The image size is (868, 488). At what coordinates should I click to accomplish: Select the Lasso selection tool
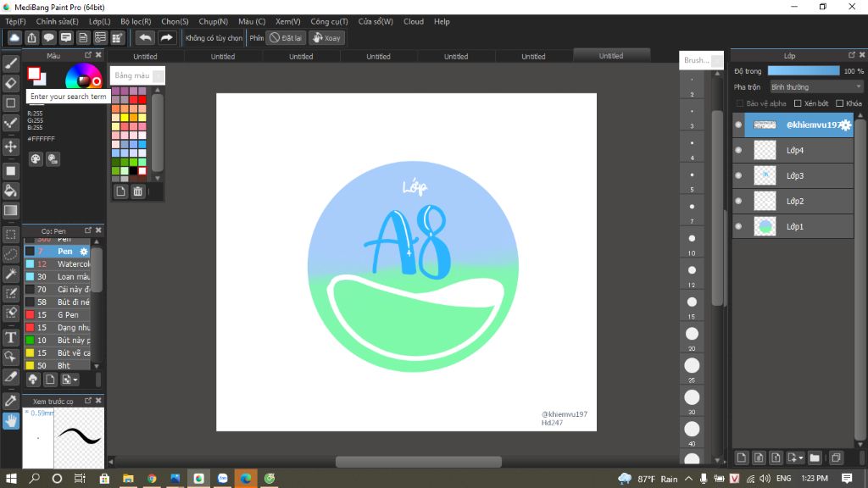pyautogui.click(x=10, y=254)
